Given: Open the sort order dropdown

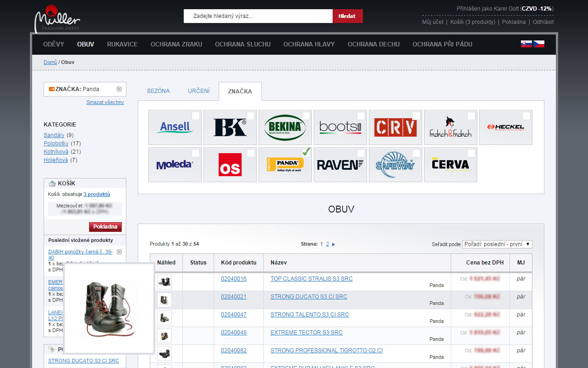Looking at the screenshot, I should pos(497,244).
